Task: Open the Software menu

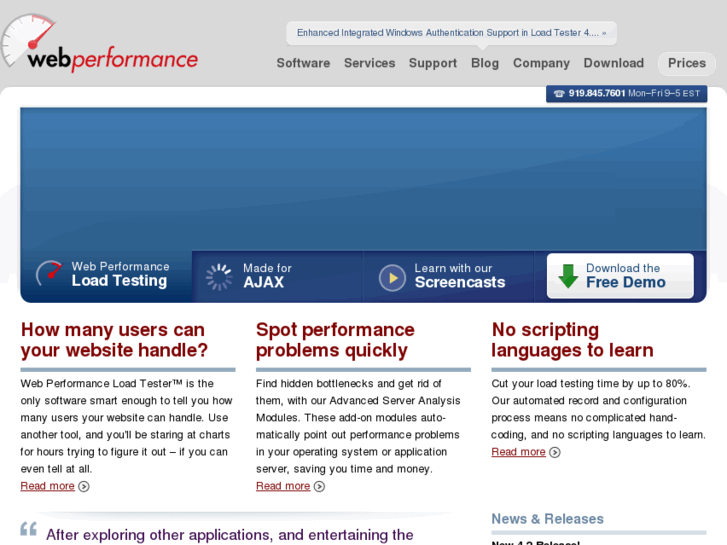Action: click(303, 63)
